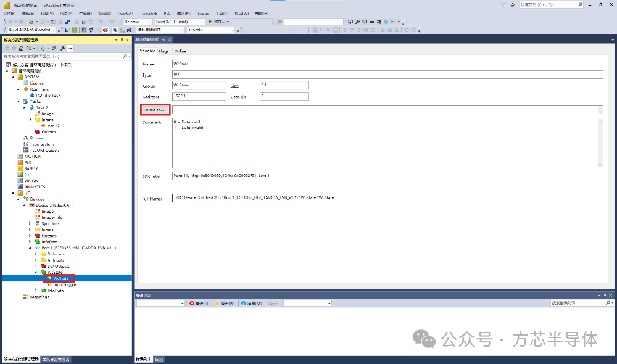Toggle the Messages filter in Error List
The width and height of the screenshot is (617, 364).
252,304
